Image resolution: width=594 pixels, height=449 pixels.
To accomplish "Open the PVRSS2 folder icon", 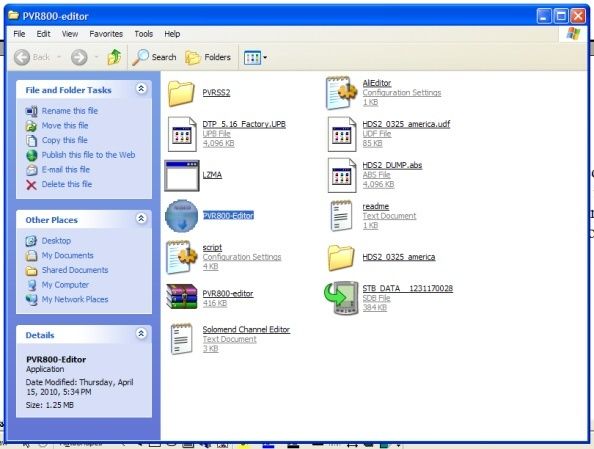I will tap(181, 93).
